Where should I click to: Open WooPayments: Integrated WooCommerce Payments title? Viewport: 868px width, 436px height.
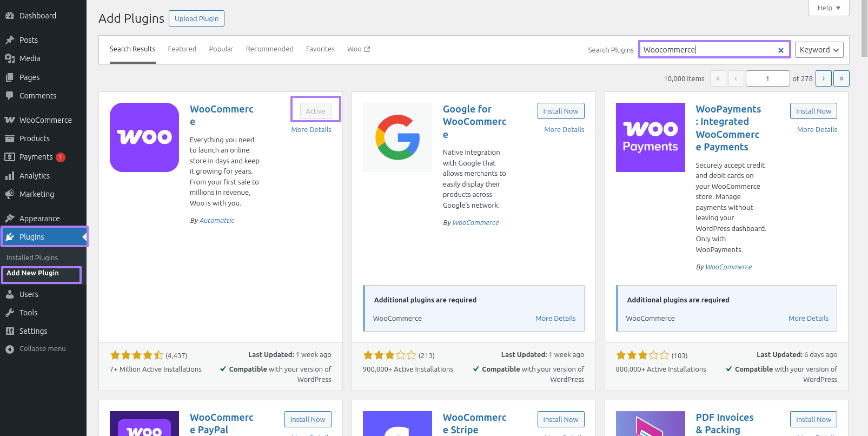point(728,128)
